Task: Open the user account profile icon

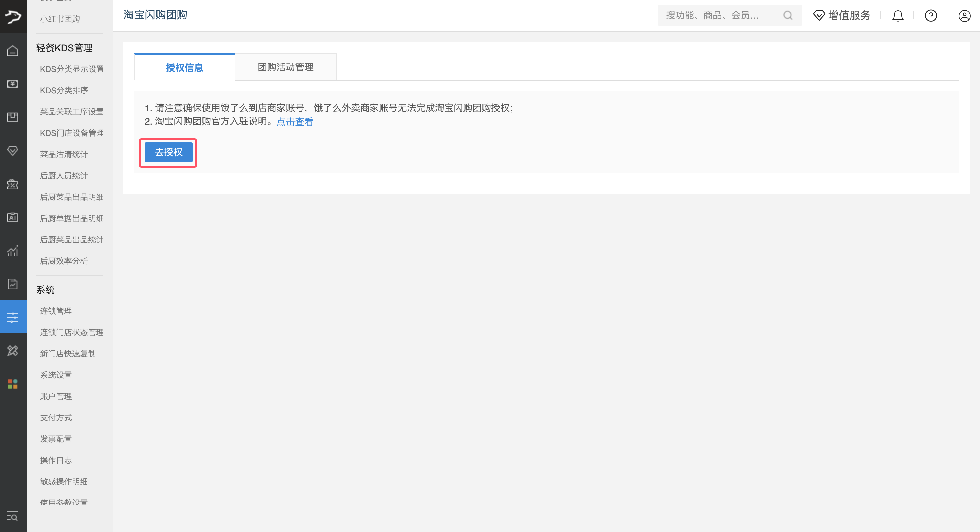Action: (964, 16)
